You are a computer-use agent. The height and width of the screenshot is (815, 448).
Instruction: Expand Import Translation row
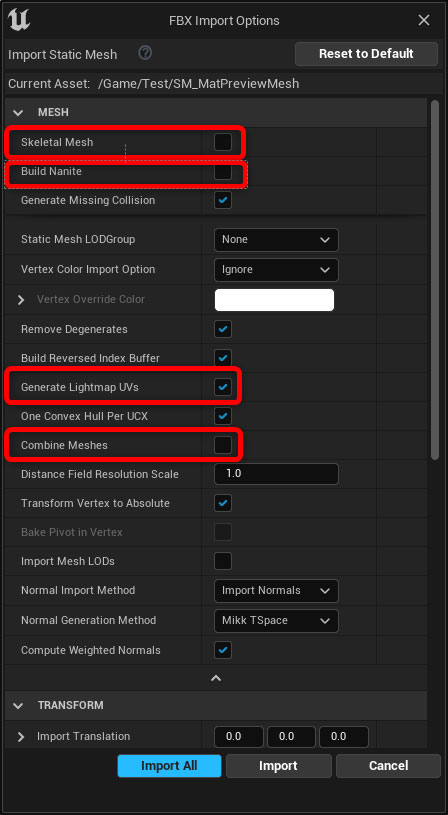(21, 737)
